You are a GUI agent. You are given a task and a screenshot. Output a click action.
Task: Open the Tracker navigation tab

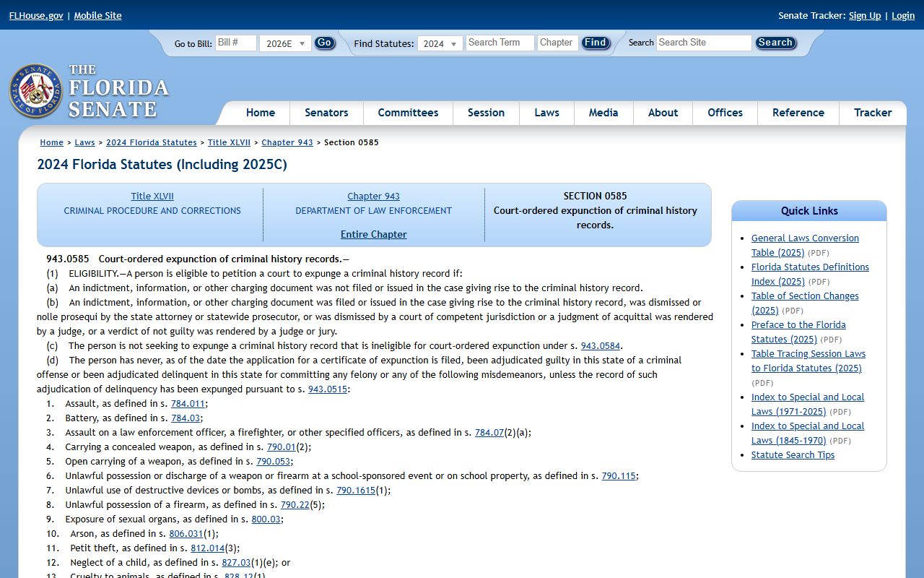[x=873, y=113]
